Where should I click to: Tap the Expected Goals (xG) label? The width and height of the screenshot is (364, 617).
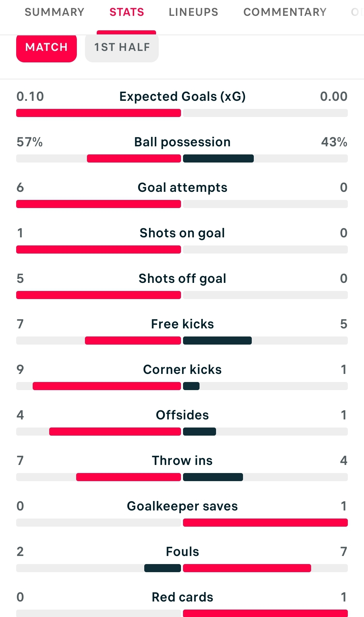(x=182, y=96)
